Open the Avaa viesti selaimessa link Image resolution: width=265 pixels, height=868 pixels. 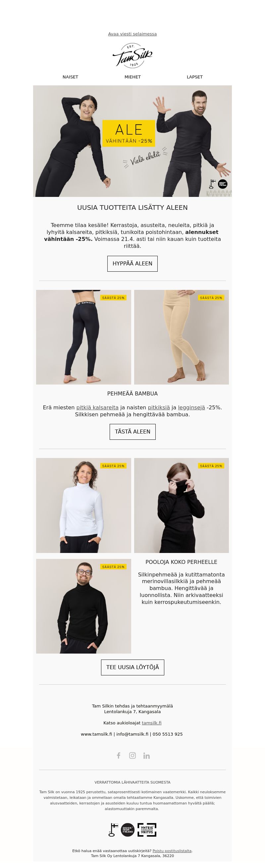132,34
